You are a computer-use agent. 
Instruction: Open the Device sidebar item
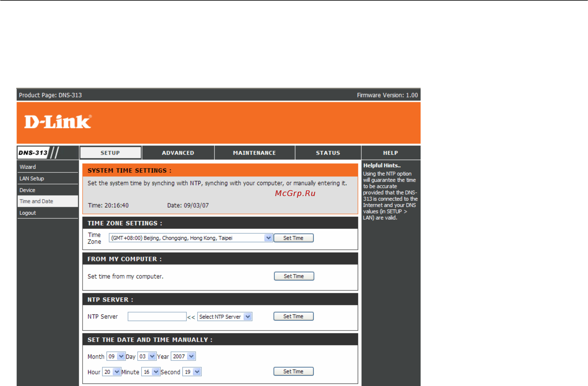coord(48,190)
